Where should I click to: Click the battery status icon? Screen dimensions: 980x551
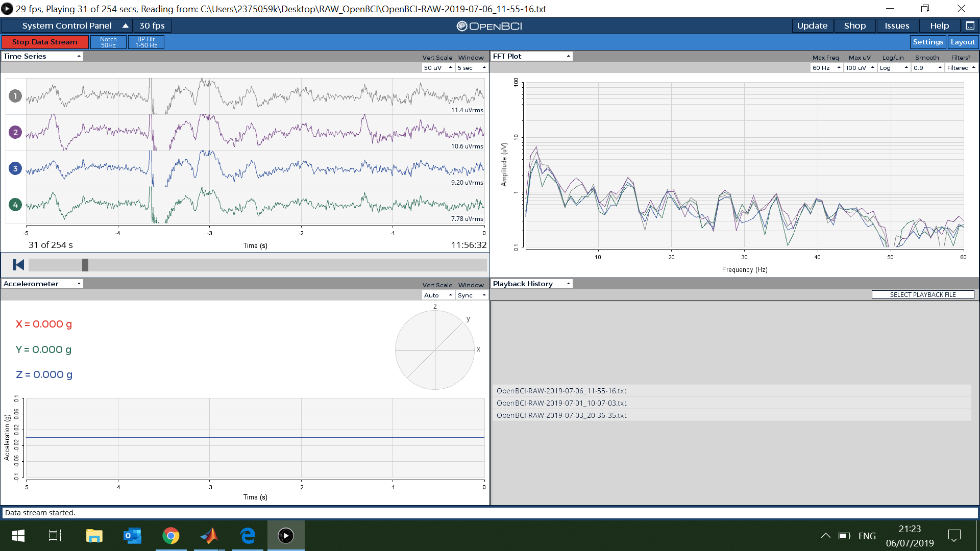point(844,536)
